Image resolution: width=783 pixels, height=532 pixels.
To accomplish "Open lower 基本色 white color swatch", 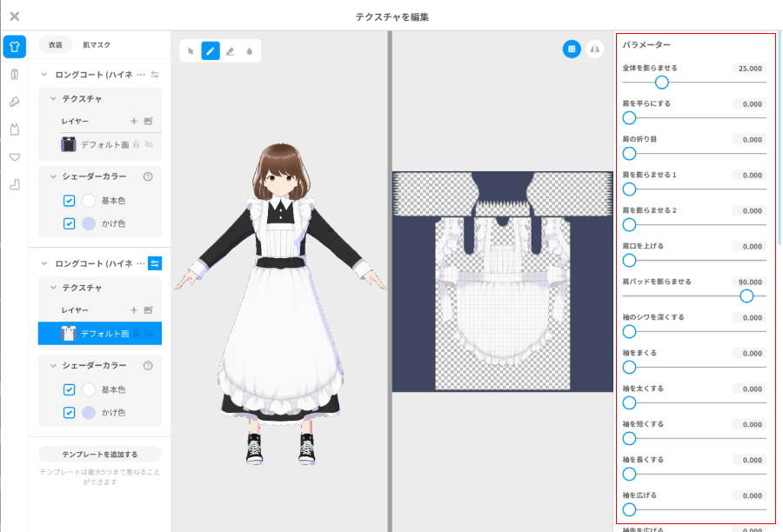I will click(x=89, y=389).
